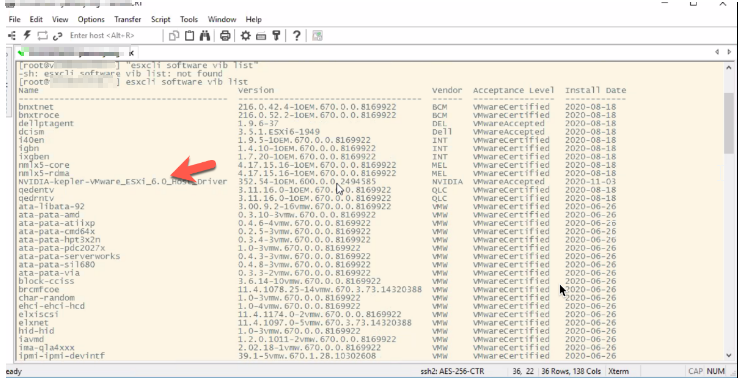The image size is (740, 378).
Task: Click the Acceptance Level column header
Action: coord(513,90)
